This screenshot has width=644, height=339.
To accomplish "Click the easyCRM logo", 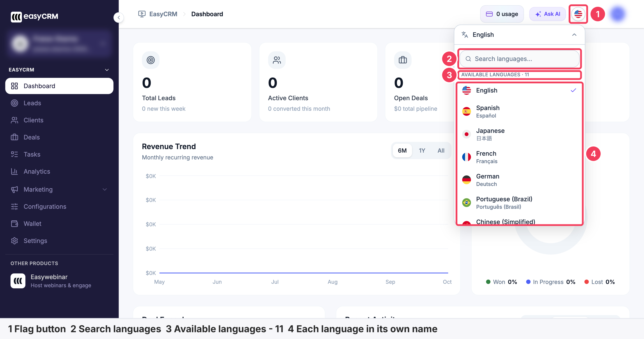I will 34,16.
